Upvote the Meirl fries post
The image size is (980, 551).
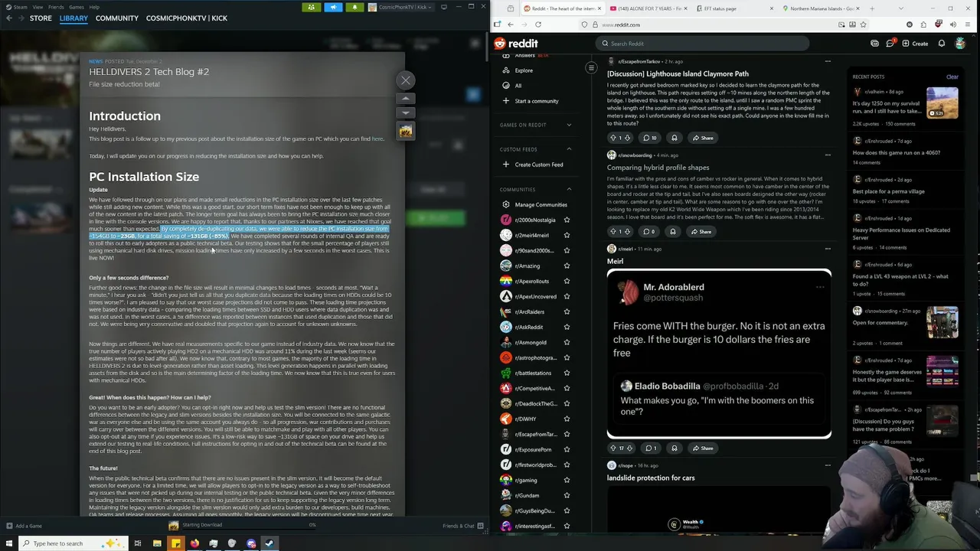click(x=613, y=448)
